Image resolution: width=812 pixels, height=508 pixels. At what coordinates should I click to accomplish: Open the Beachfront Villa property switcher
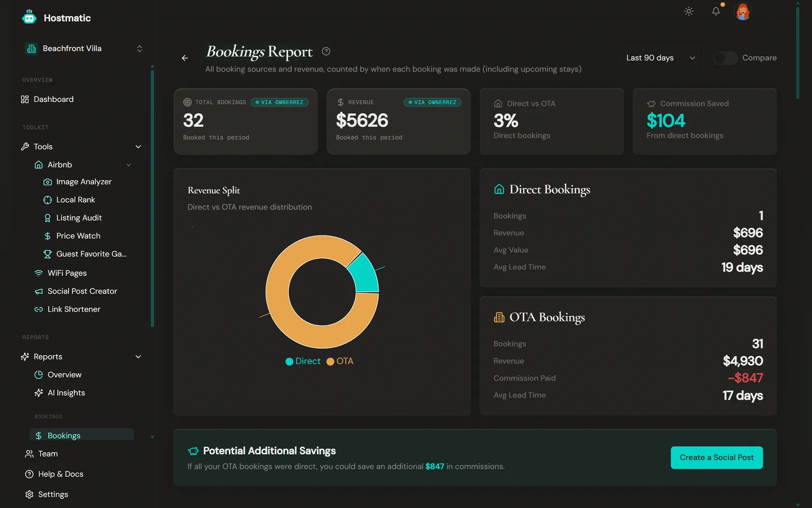click(x=83, y=49)
